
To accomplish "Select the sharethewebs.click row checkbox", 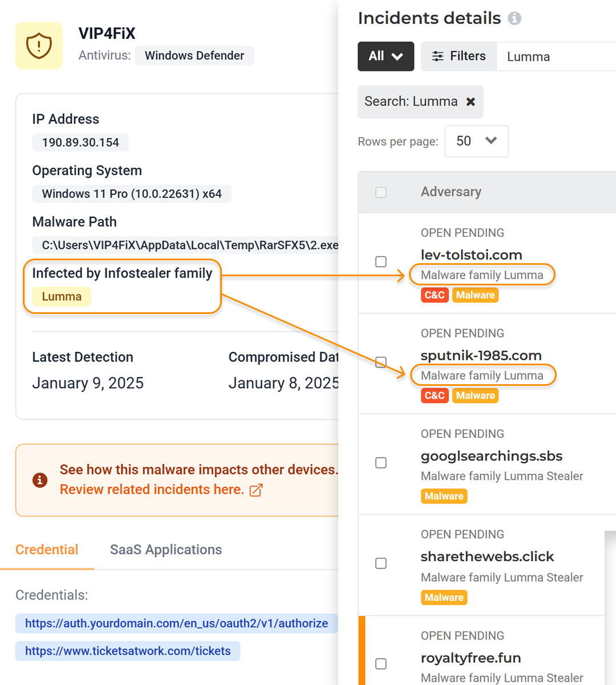I will point(381,563).
